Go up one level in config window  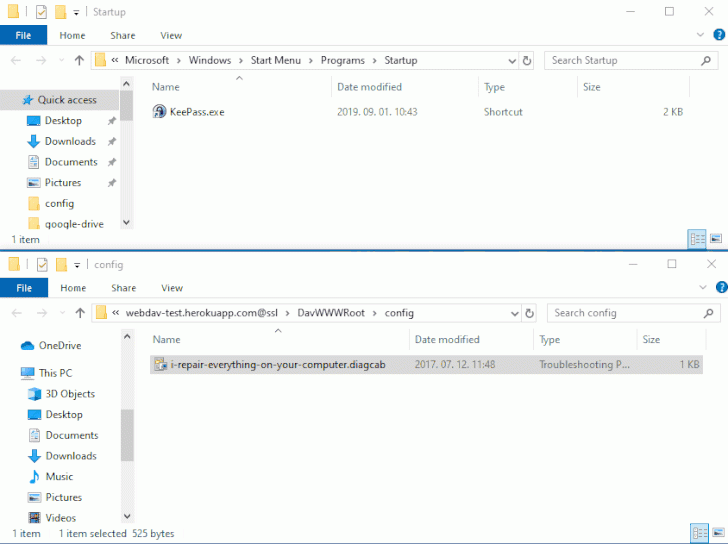click(x=80, y=313)
